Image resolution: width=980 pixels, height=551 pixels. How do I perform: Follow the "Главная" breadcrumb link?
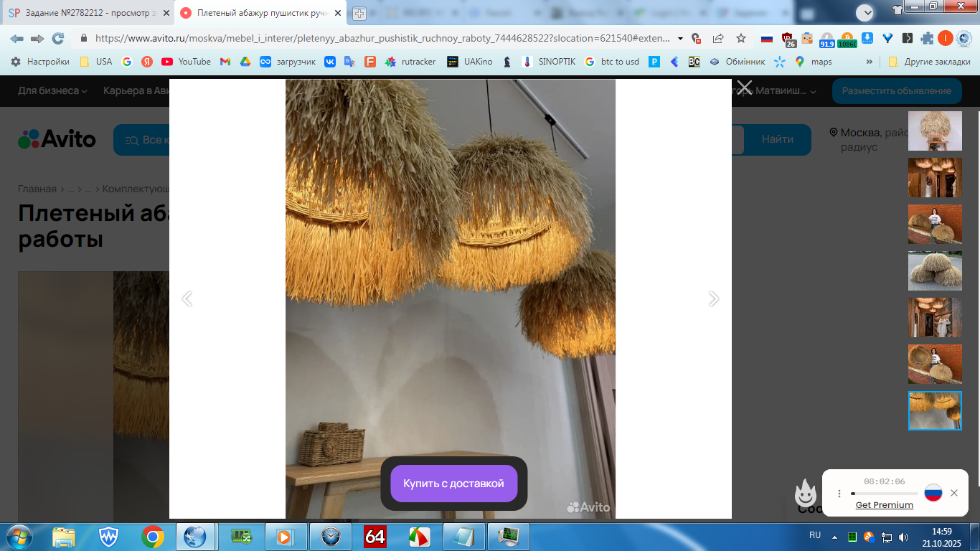tap(37, 189)
